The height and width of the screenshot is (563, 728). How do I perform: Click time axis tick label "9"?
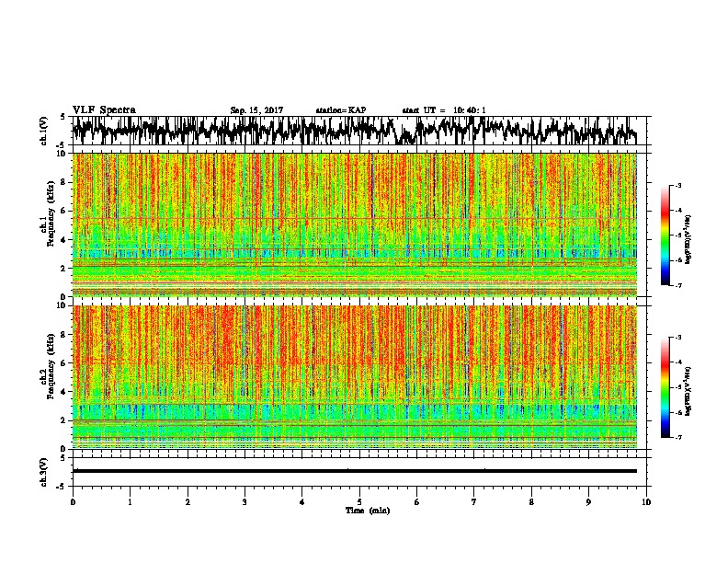588,502
